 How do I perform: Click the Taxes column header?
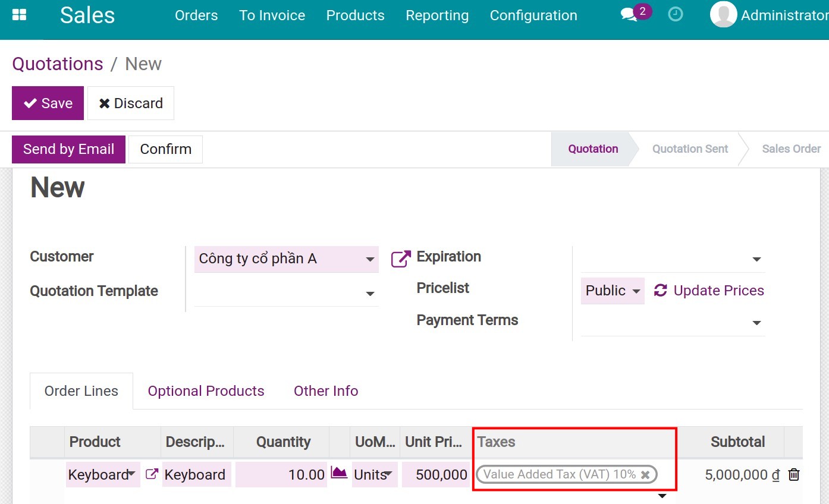click(574, 442)
